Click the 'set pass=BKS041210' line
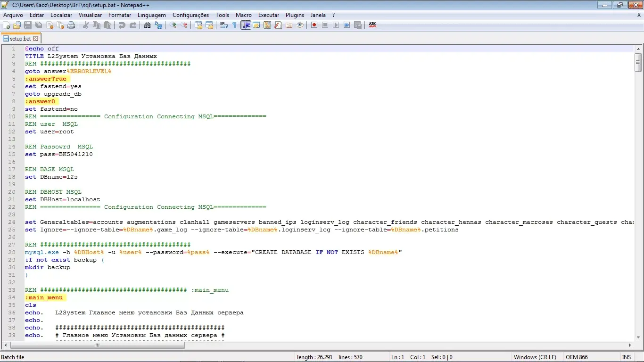 [59, 154]
